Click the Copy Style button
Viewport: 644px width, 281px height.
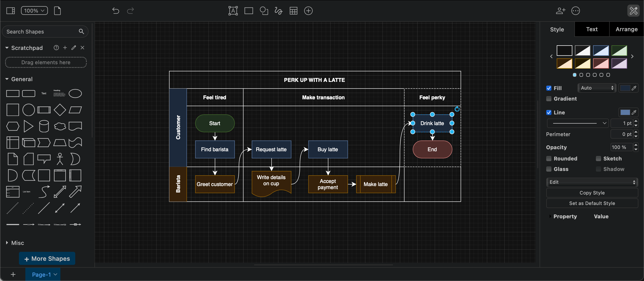(x=592, y=193)
